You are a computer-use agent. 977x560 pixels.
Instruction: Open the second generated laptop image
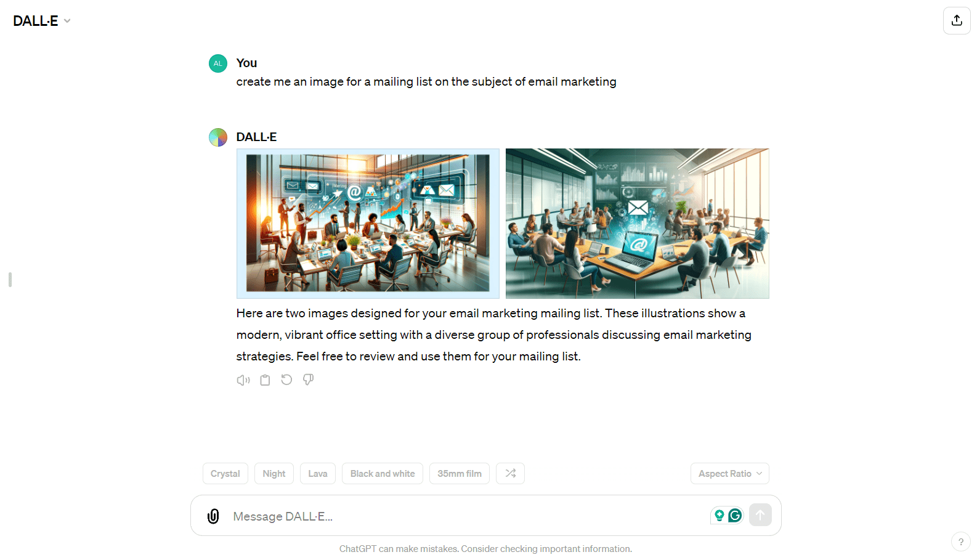pyautogui.click(x=637, y=223)
